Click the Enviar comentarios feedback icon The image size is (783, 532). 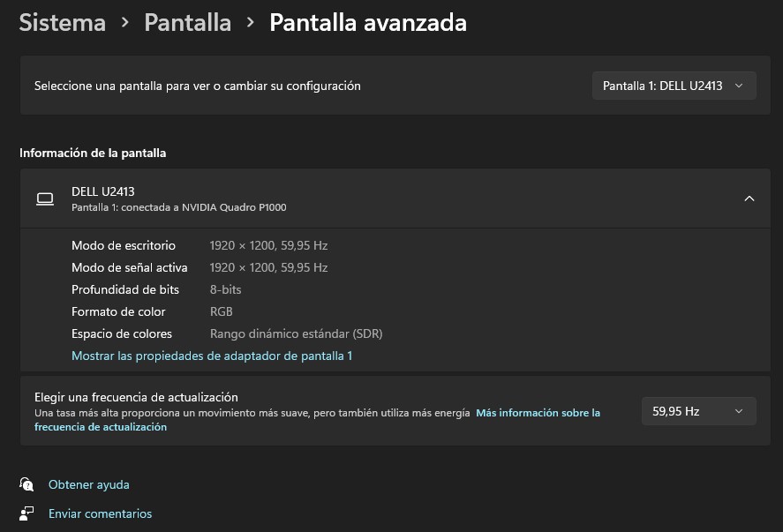tap(26, 513)
